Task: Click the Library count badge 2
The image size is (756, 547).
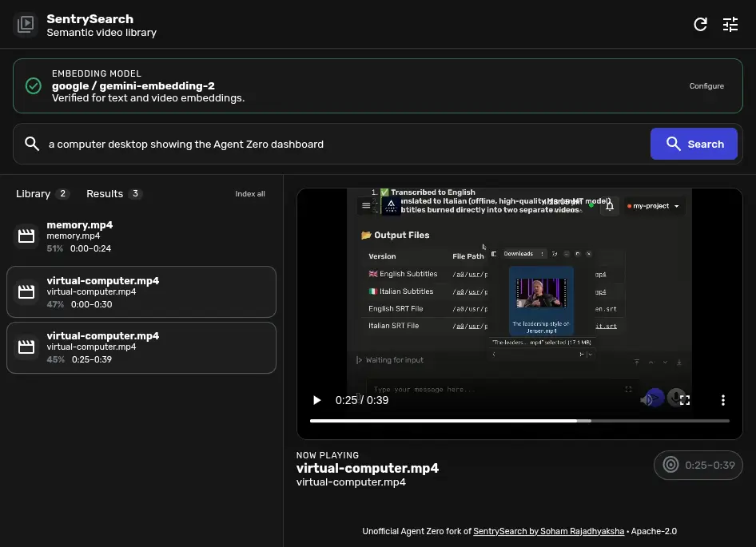Action: pyautogui.click(x=62, y=194)
